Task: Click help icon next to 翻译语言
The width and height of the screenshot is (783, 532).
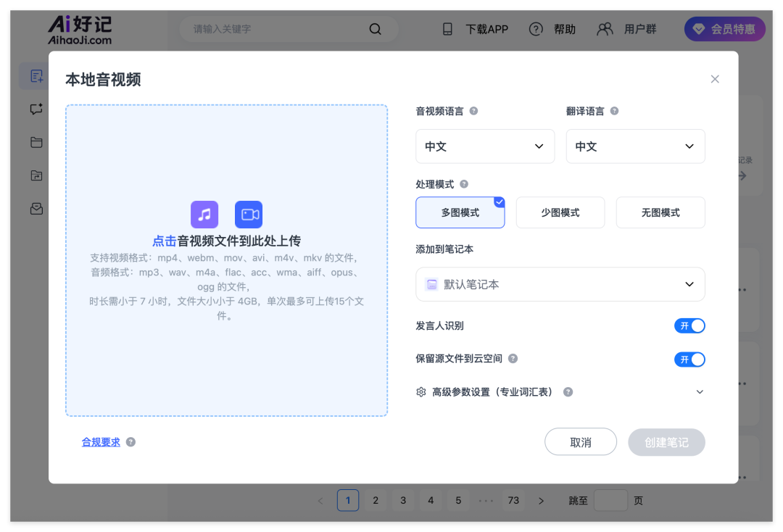Action: click(615, 111)
